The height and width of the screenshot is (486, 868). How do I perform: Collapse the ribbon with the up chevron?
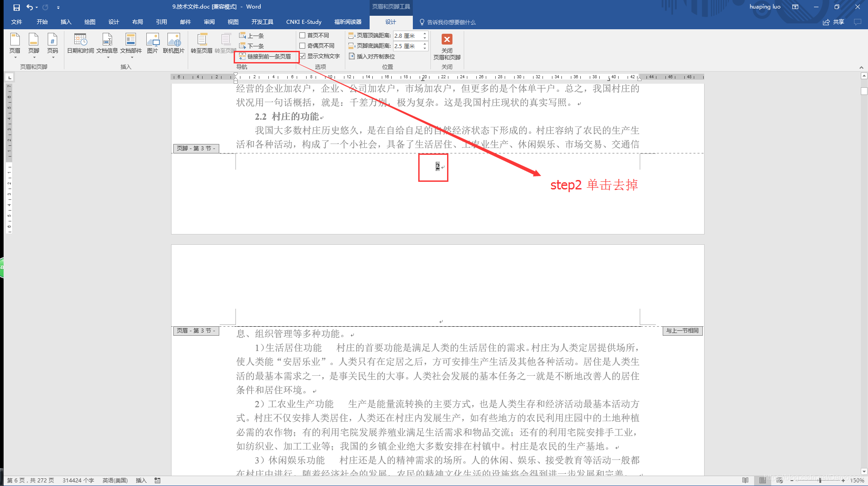point(861,67)
